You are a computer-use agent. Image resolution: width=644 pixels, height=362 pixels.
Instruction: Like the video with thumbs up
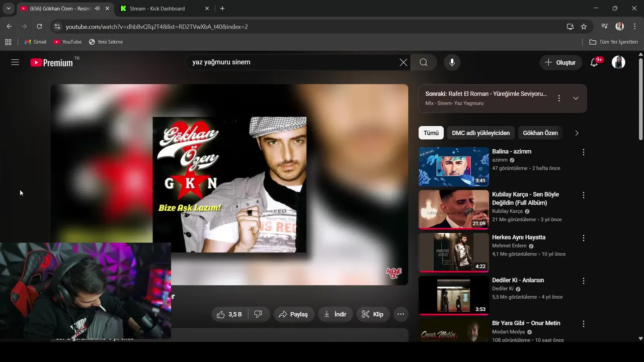230,314
